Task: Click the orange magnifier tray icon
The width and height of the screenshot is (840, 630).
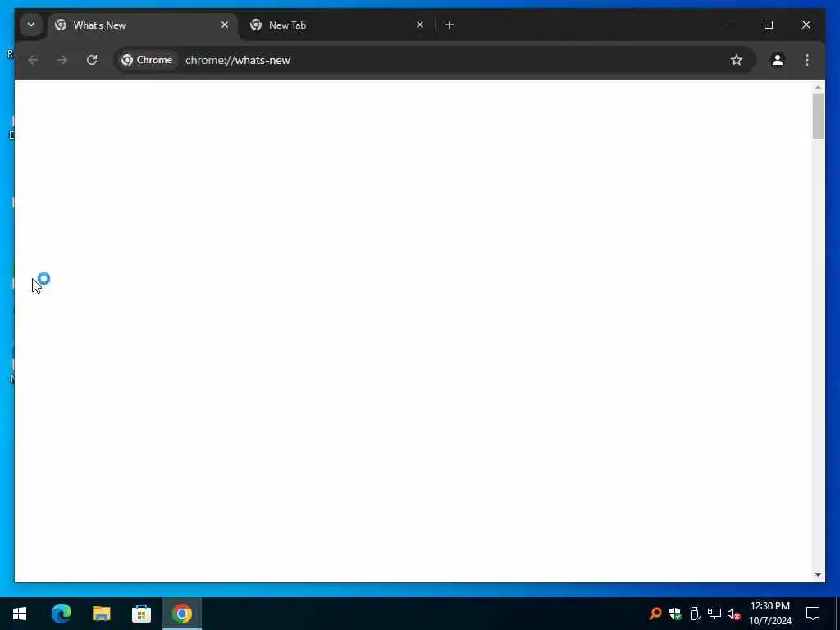Action: click(655, 614)
